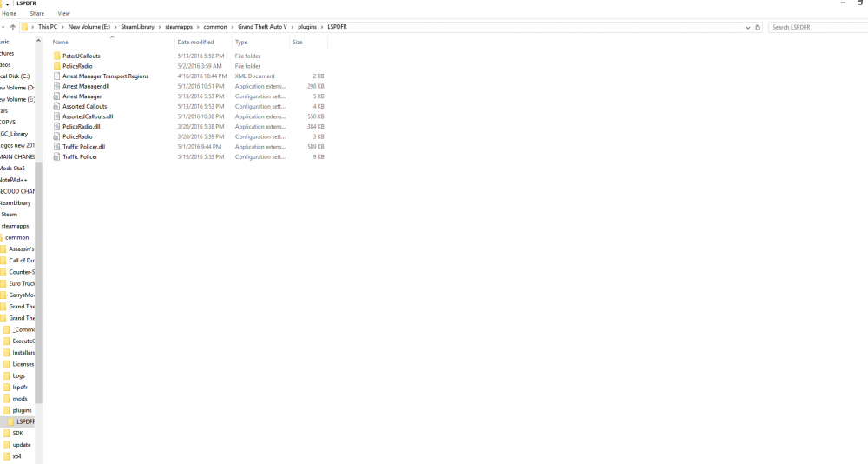Viewport: 868px width, 464px height.
Task: Expand the chevron after common in path
Action: point(233,27)
